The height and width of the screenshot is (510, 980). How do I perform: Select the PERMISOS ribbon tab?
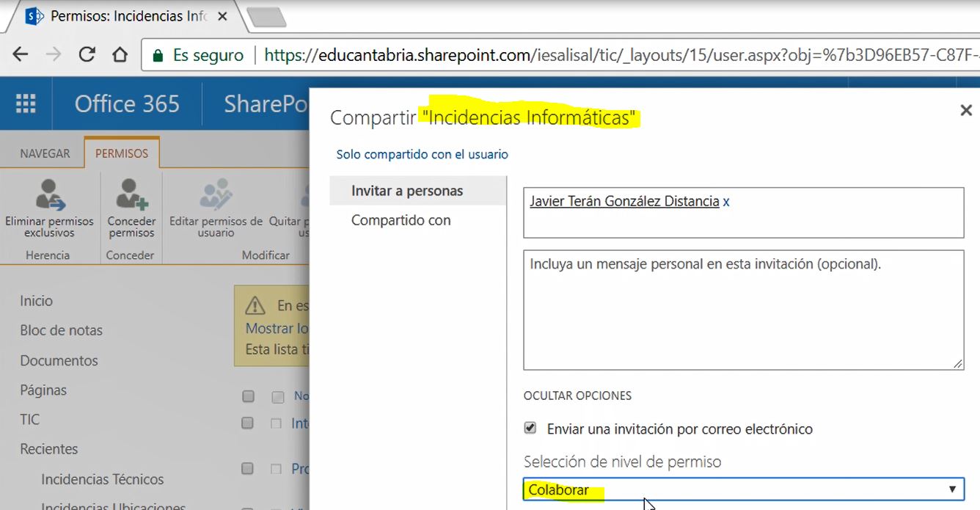[122, 153]
